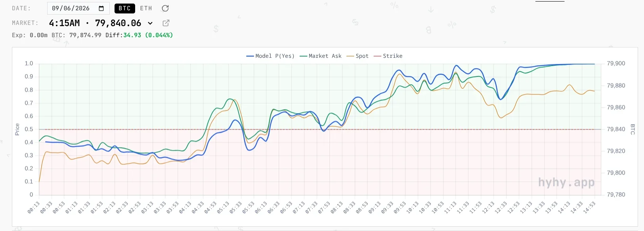Click the 00:13 time axis label
644x231 pixels.
click(34, 207)
